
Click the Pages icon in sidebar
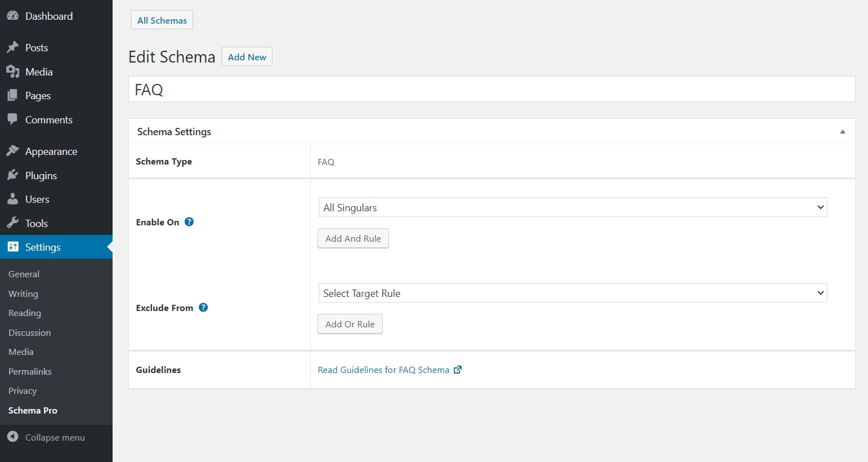click(x=13, y=95)
